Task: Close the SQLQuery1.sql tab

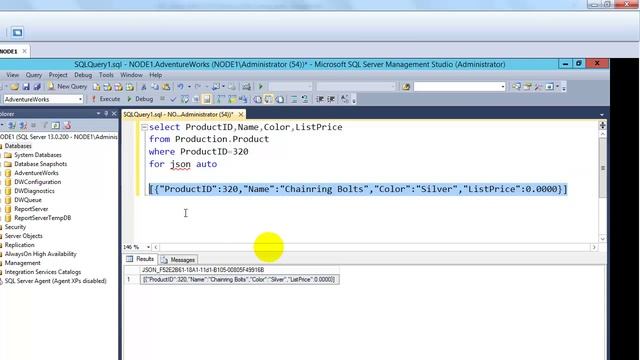Action: [241, 114]
